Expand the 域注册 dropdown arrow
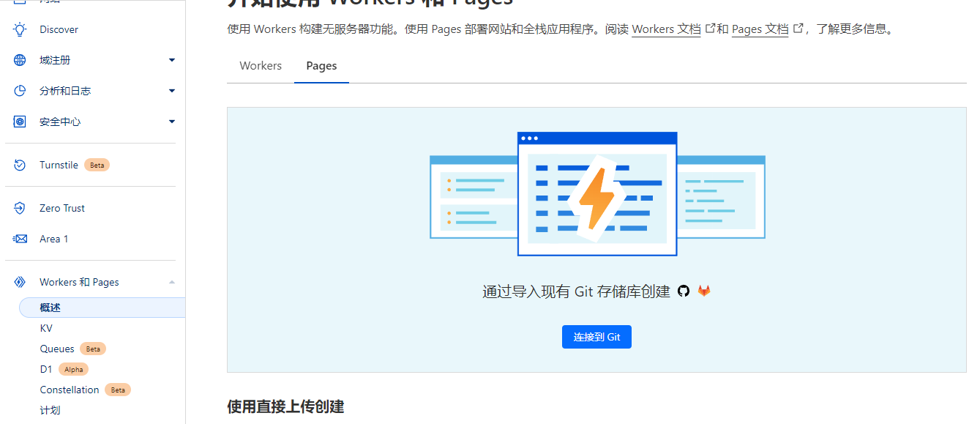Image resolution: width=980 pixels, height=424 pixels. 172,60
